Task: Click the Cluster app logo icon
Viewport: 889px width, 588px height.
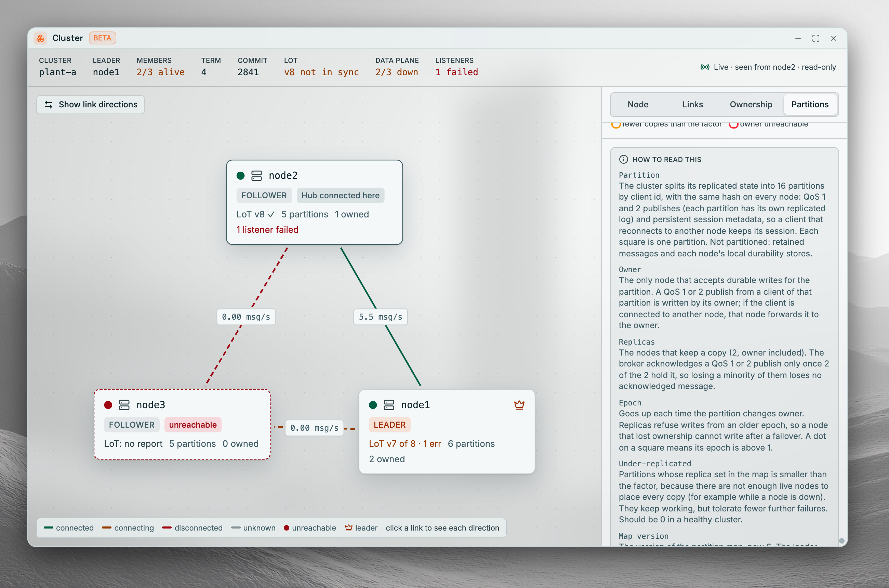Action: (x=40, y=38)
